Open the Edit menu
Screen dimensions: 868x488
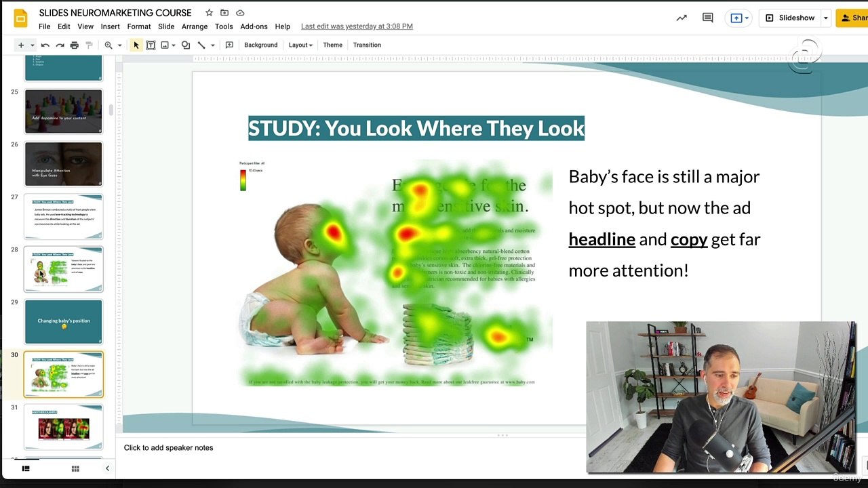click(64, 26)
